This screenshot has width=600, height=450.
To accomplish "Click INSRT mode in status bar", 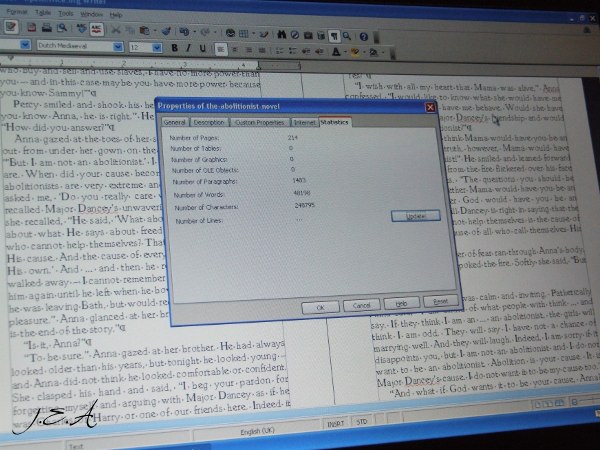I will (x=336, y=424).
